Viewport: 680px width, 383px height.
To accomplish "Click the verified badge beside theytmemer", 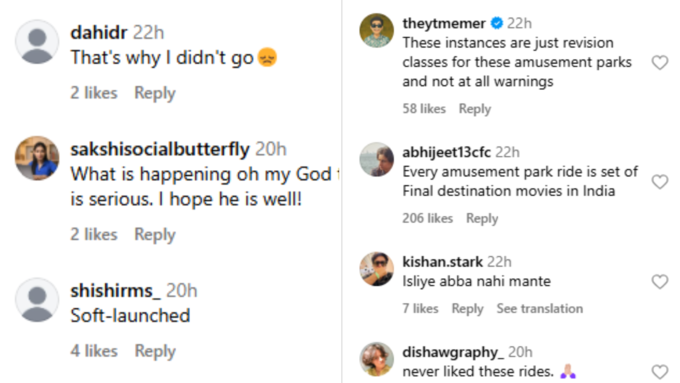I will click(x=497, y=23).
